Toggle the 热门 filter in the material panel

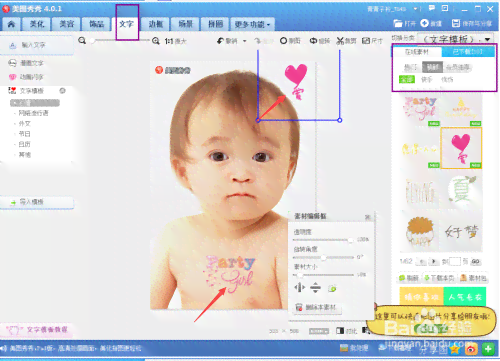pyautogui.click(x=411, y=67)
